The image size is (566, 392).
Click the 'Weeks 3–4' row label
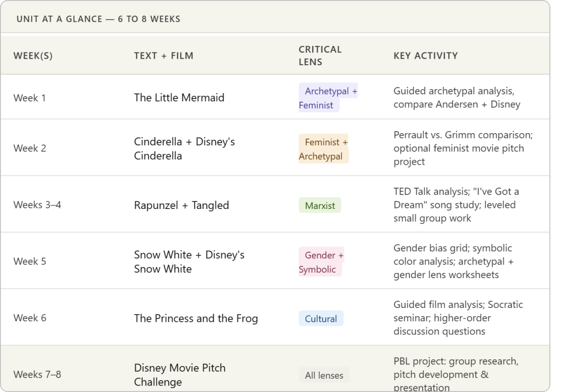pos(37,205)
